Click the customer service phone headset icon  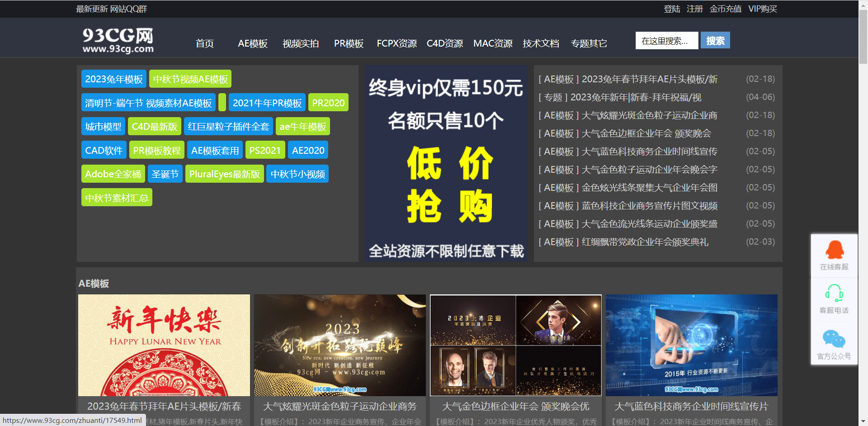(834, 293)
